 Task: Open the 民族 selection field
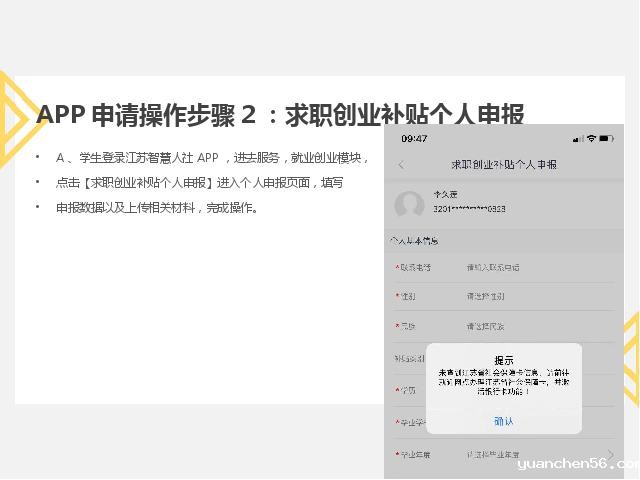485,326
